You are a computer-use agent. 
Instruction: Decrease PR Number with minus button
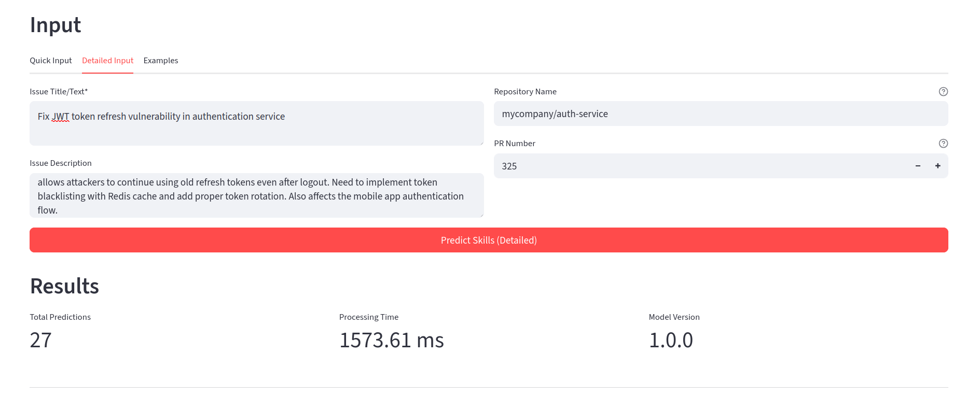tap(918, 166)
